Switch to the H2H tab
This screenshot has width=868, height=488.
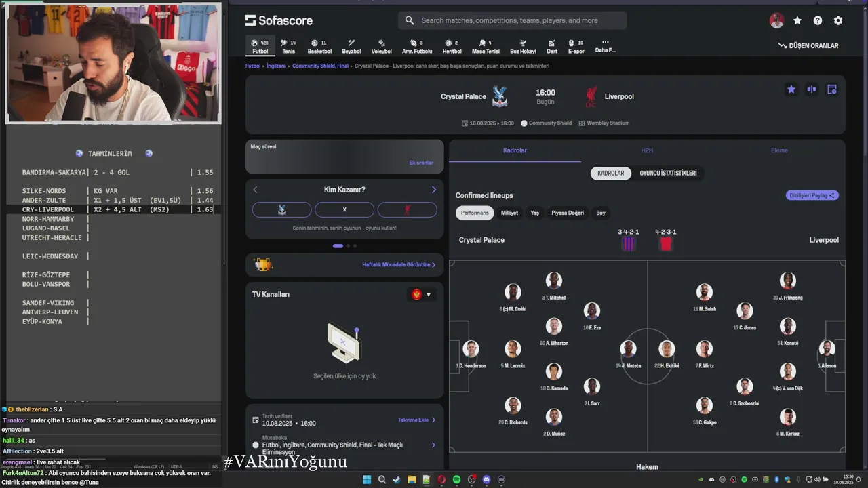(x=647, y=150)
